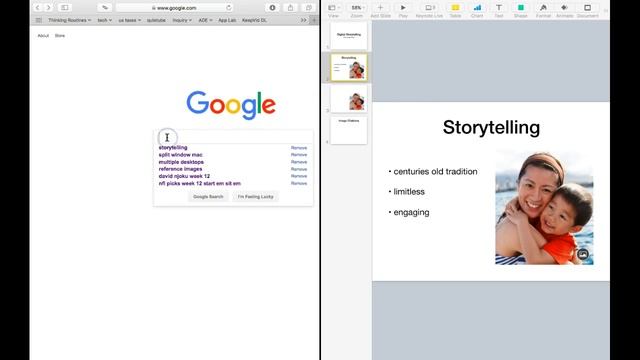Reload the google.com page
The height and width of the screenshot is (360, 640).
click(229, 8)
